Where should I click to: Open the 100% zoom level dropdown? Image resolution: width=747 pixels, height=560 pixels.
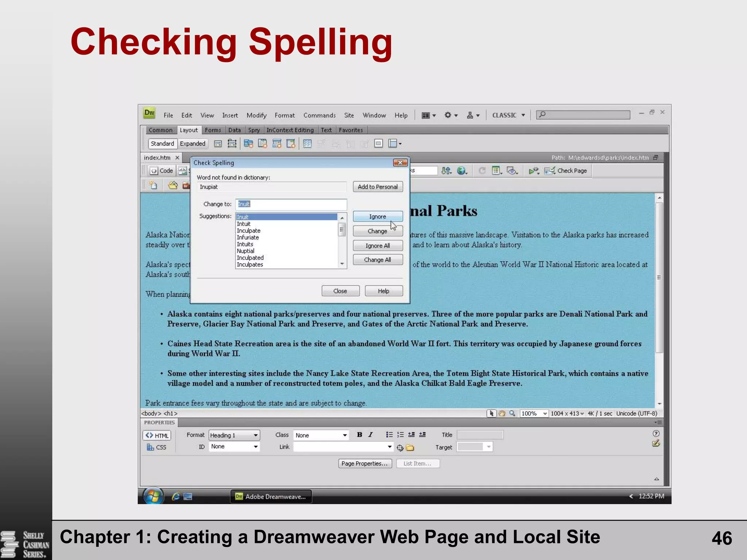pos(534,413)
